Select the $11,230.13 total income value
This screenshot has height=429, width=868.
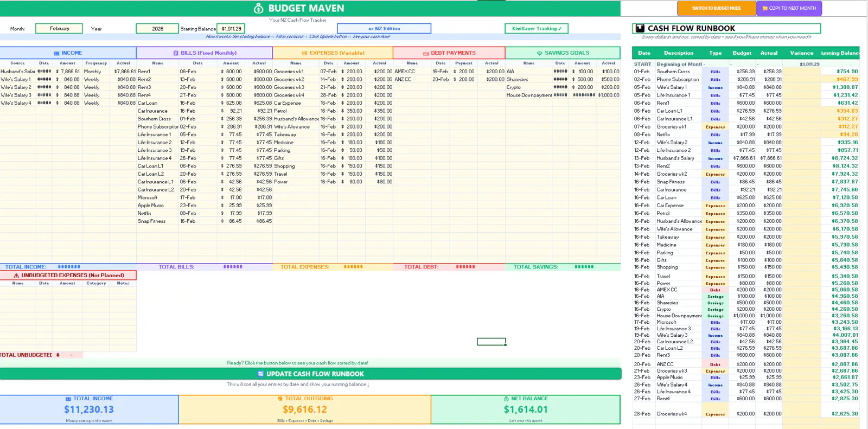89,409
